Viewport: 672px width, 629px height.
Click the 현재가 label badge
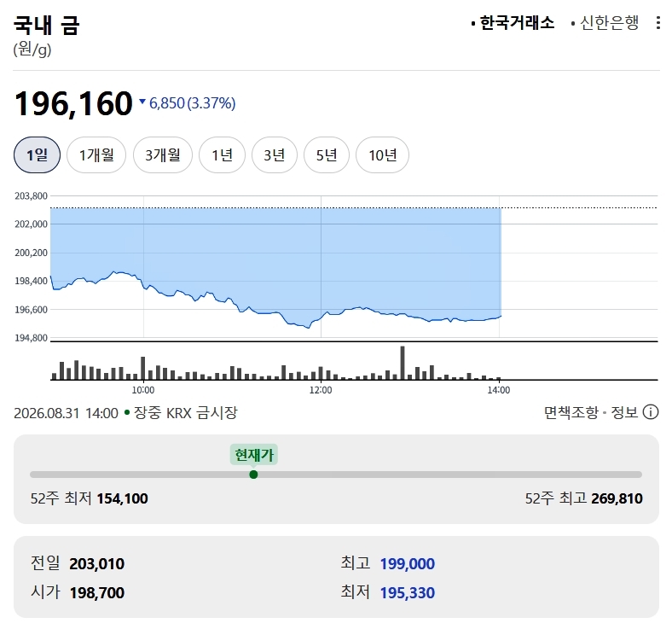254,455
